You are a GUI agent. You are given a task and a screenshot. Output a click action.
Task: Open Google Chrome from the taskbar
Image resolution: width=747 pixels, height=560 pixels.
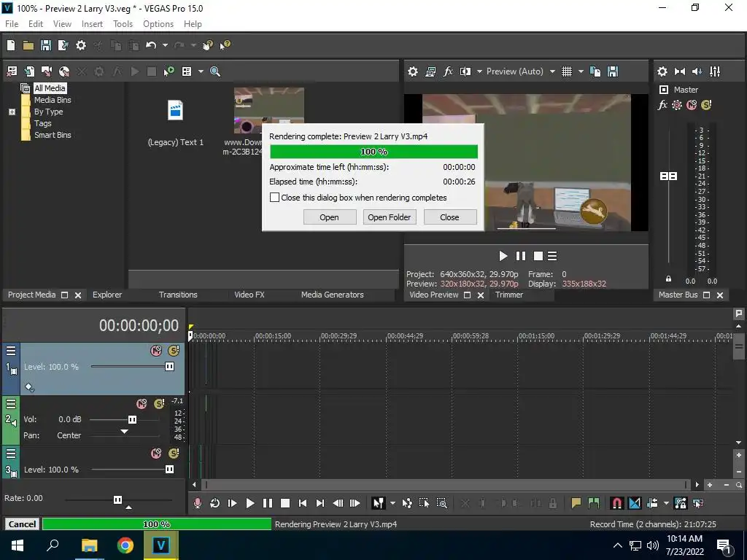pyautogui.click(x=125, y=545)
